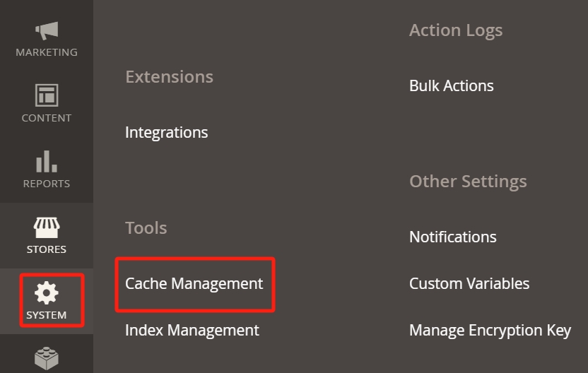Go to Cache Management
Viewport: 588px width, 373px height.
(x=194, y=284)
